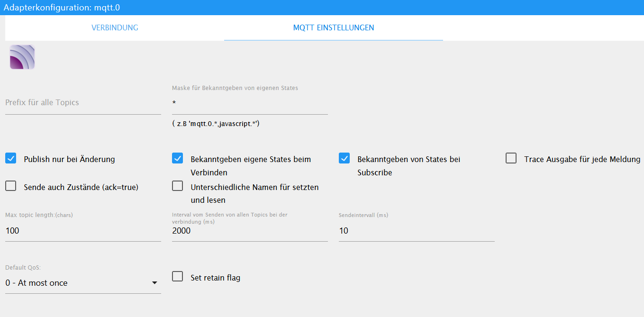644x317 pixels.
Task: Edit the Sendeintervall value 10
Action: (x=417, y=231)
